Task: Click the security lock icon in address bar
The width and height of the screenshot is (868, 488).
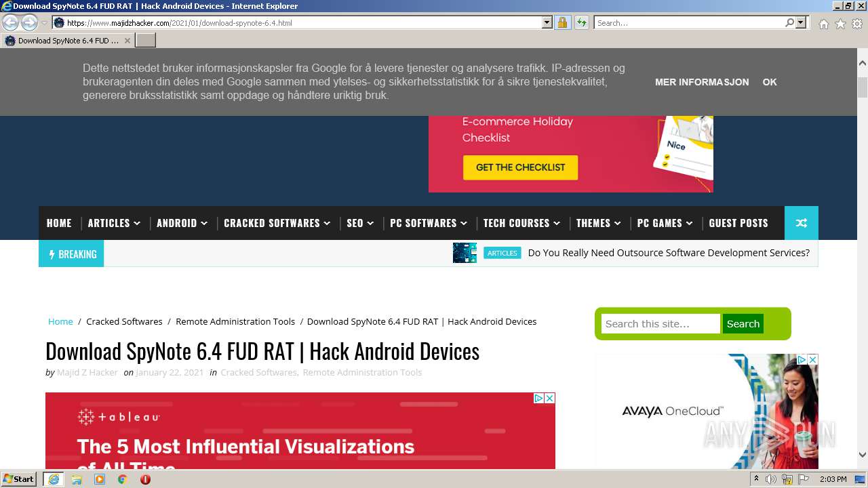Action: point(562,22)
